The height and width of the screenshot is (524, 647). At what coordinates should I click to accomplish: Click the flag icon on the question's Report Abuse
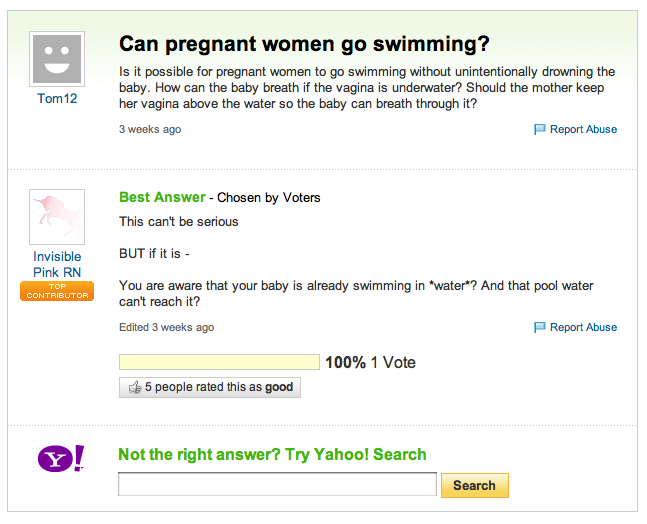pos(540,129)
